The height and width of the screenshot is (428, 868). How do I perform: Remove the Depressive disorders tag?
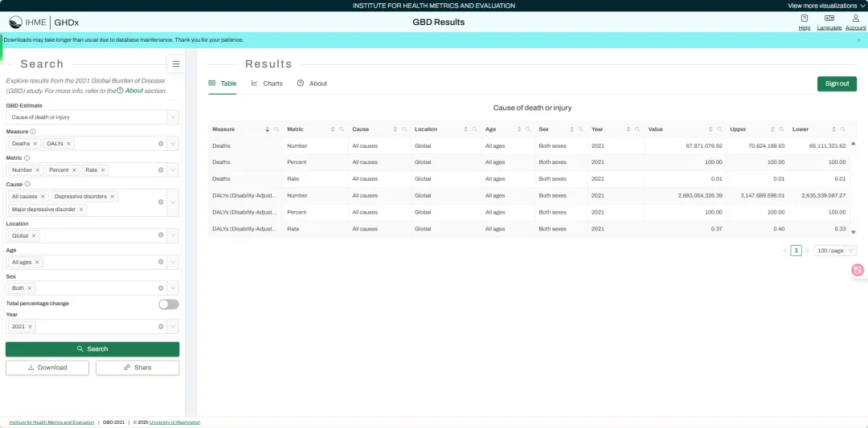pyautogui.click(x=113, y=196)
